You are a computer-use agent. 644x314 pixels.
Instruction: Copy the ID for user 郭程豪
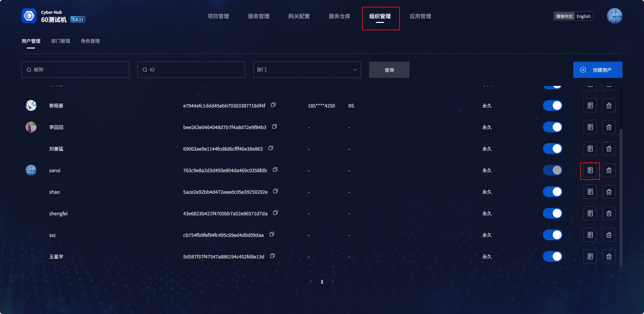coord(273,105)
